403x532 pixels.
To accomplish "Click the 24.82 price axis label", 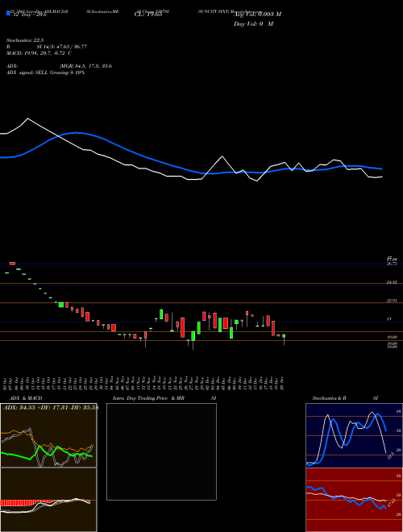I will (392, 282).
